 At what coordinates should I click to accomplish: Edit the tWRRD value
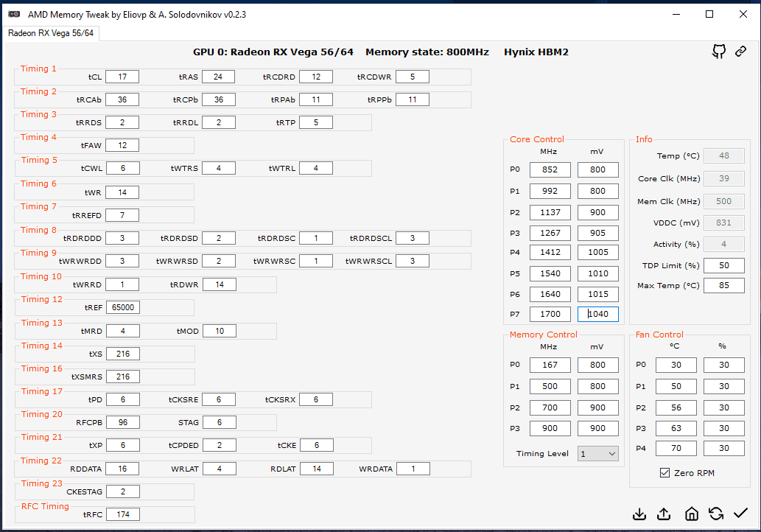(122, 284)
